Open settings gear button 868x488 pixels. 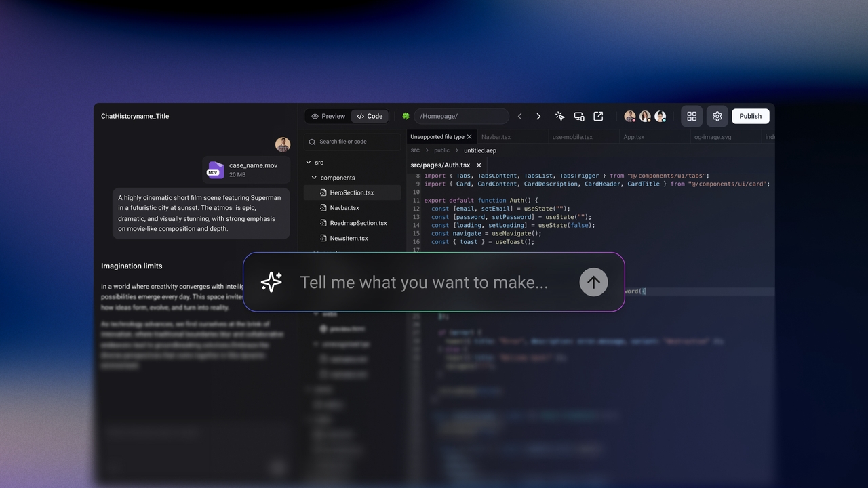[717, 116]
